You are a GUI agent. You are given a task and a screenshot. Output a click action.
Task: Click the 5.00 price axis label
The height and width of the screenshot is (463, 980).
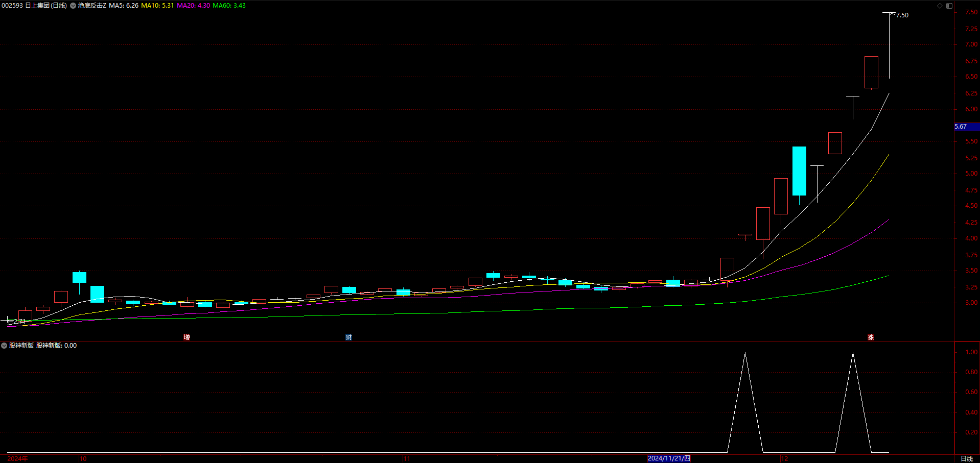click(971, 174)
